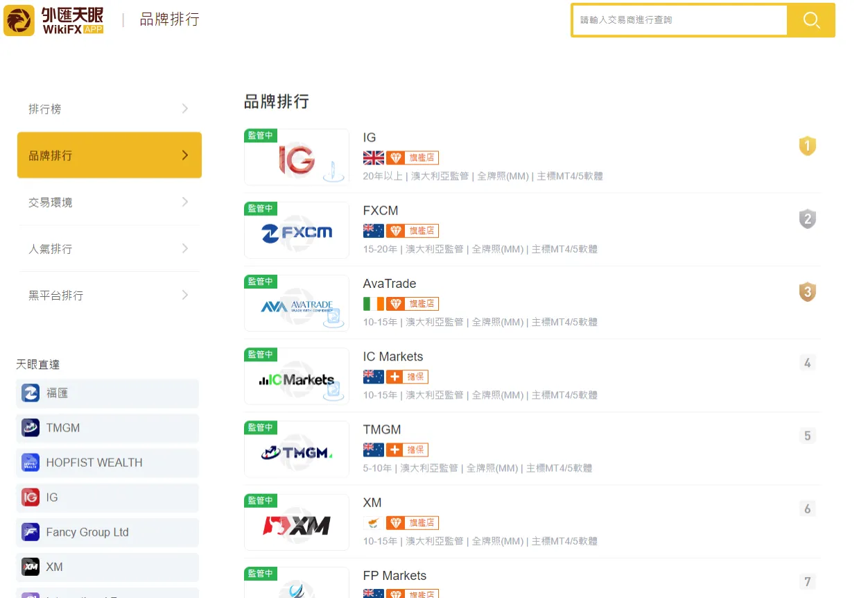Click the chevron beside 黑平台排行
Viewport: 868px width, 598px height.
(185, 295)
